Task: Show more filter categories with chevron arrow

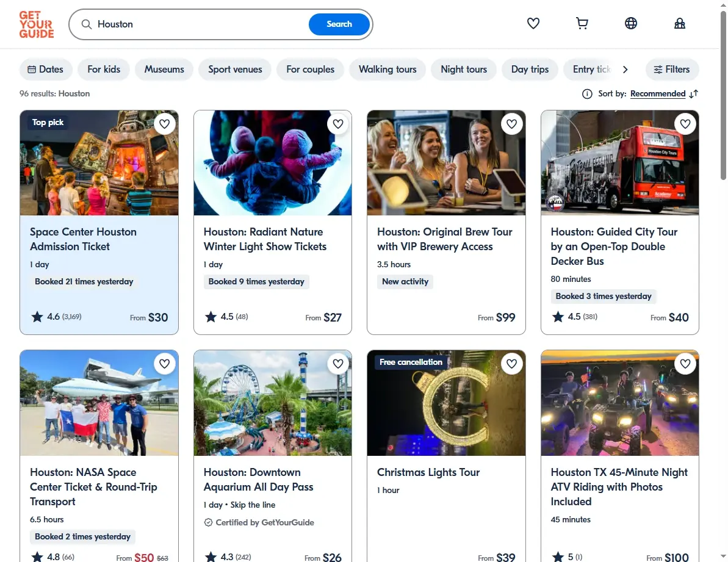Action: point(625,70)
